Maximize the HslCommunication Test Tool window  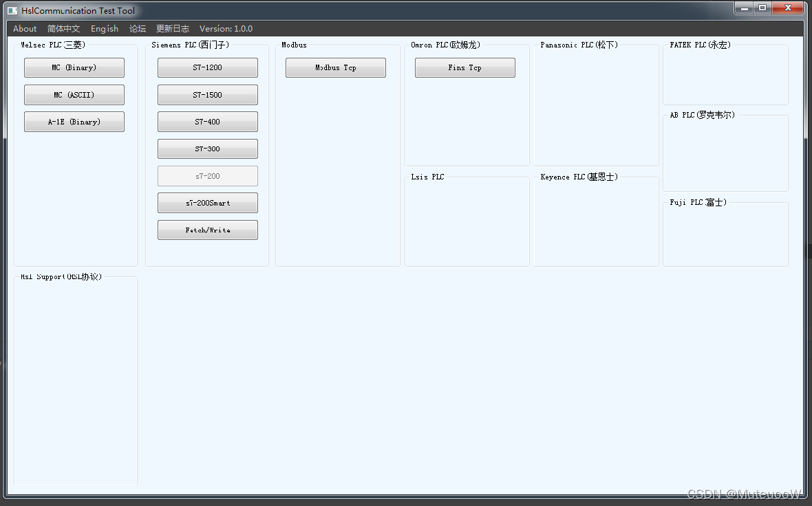pyautogui.click(x=762, y=8)
